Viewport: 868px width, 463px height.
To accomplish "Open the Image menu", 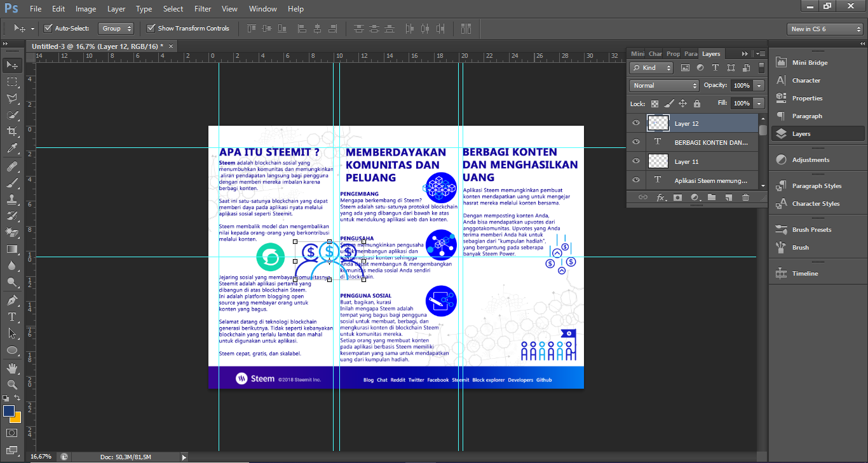I will (86, 9).
